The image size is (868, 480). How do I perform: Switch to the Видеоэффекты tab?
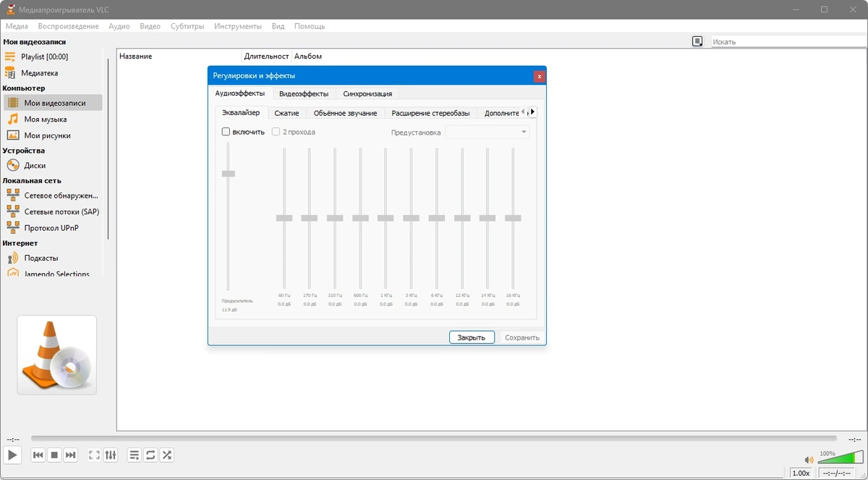coord(304,93)
